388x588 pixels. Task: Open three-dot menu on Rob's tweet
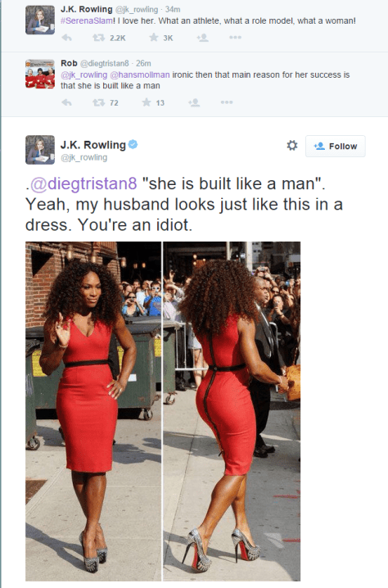227,102
